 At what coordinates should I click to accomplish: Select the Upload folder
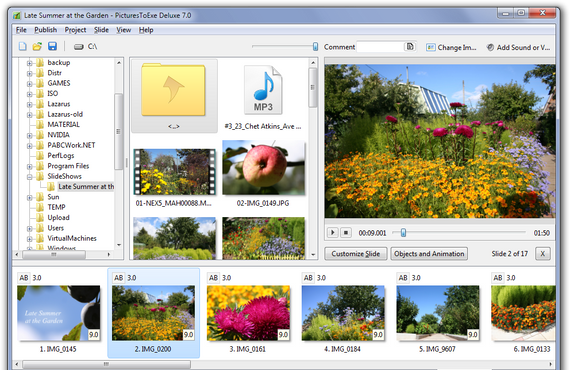tap(58, 217)
